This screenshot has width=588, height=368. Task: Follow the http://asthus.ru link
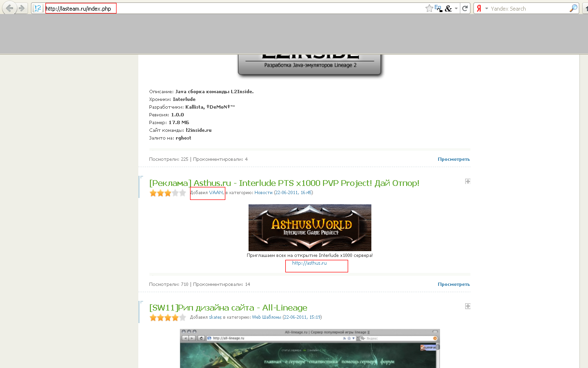[x=309, y=263]
